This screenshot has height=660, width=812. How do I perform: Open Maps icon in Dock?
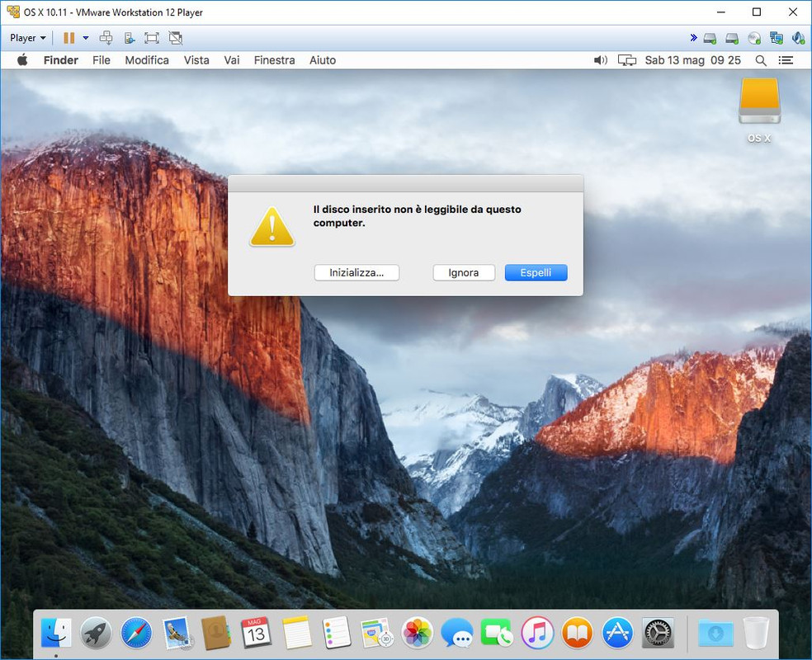[377, 632]
